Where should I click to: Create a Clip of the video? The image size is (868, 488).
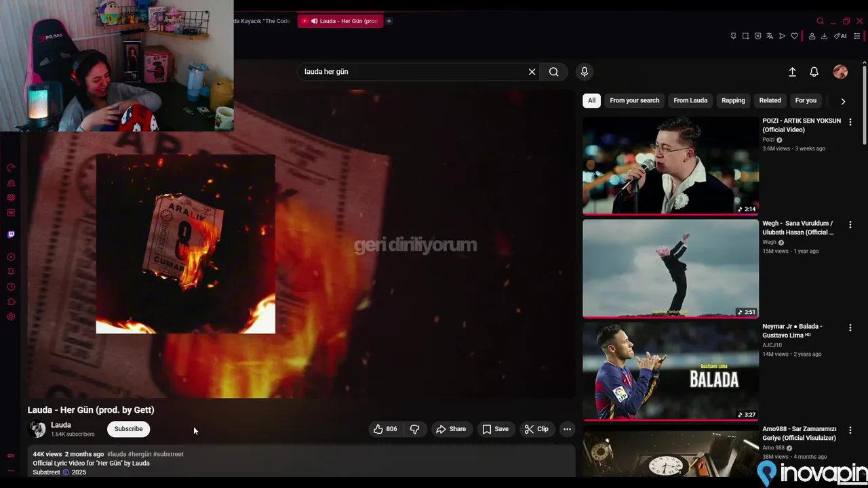(536, 429)
